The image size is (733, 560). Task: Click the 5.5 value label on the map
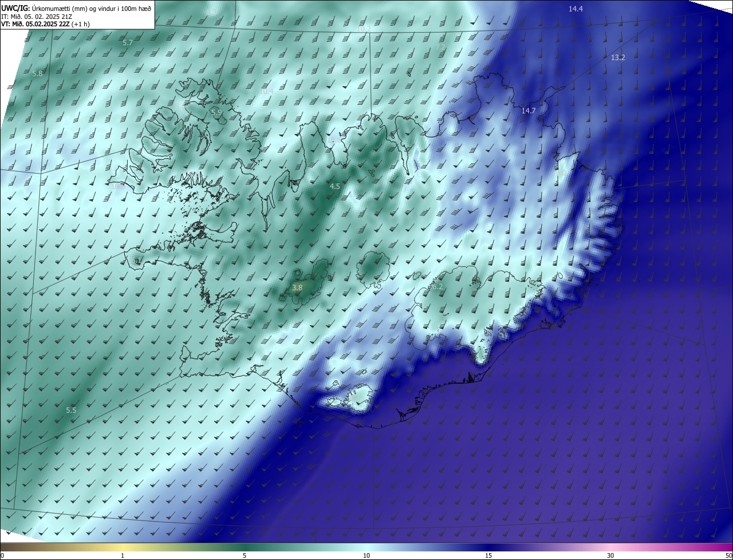click(x=71, y=410)
